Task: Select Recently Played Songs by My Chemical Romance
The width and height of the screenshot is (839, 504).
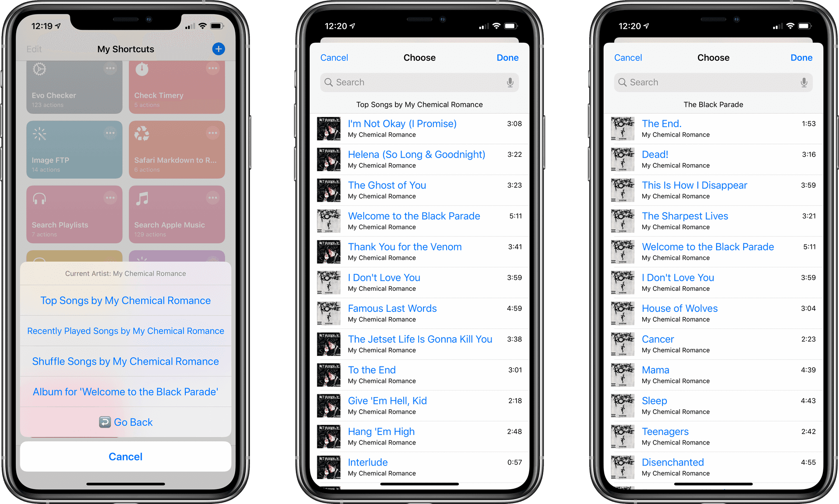Action: tap(126, 331)
